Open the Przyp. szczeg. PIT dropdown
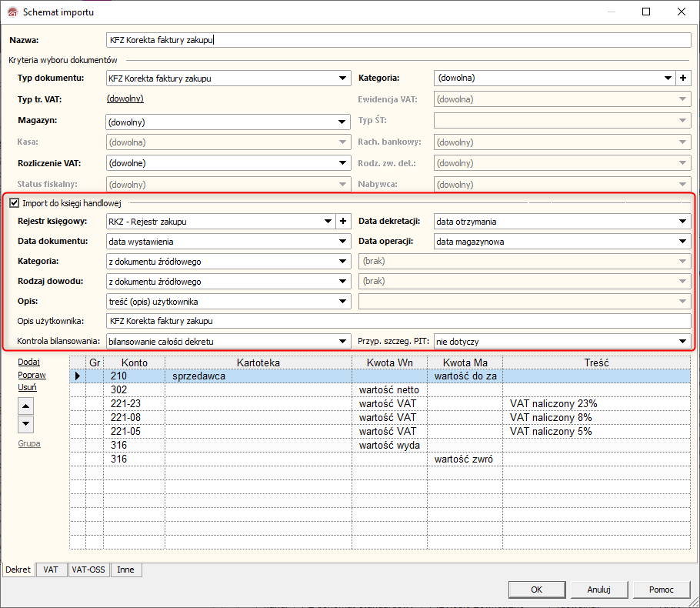700x608 pixels. 682,341
